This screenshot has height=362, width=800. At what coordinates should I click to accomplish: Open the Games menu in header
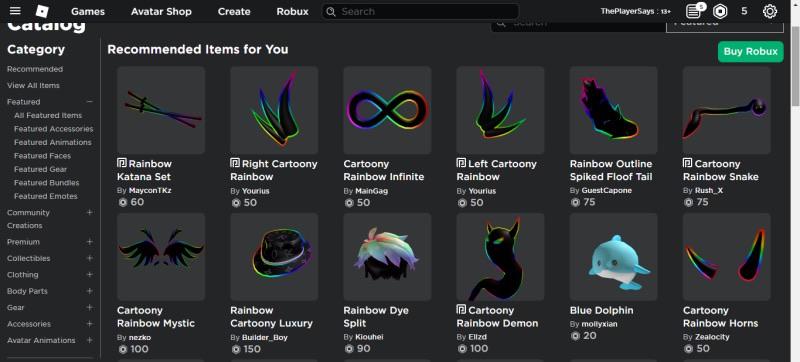pyautogui.click(x=88, y=11)
